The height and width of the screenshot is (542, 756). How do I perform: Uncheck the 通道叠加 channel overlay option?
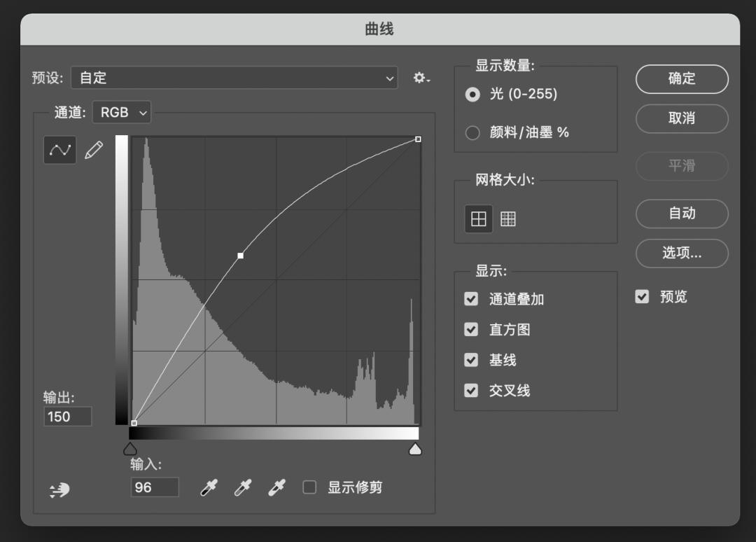point(470,298)
